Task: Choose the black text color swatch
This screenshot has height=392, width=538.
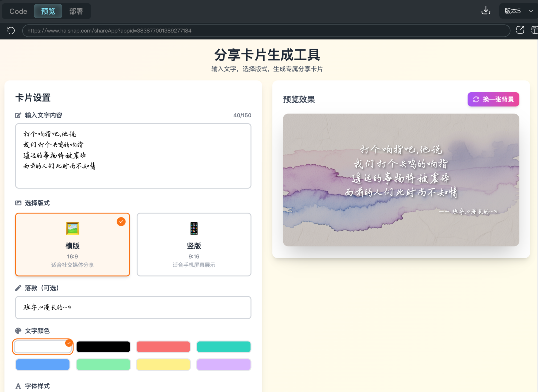Action: 103,346
